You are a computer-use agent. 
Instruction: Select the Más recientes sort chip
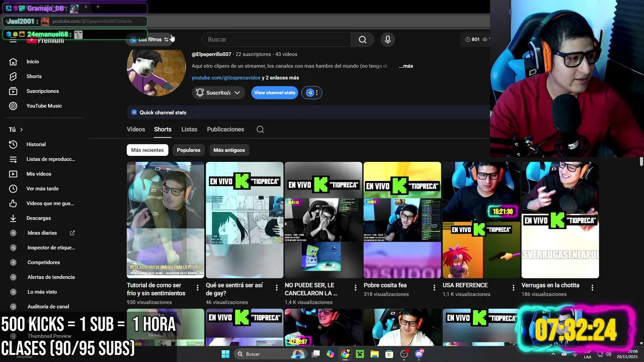(147, 150)
